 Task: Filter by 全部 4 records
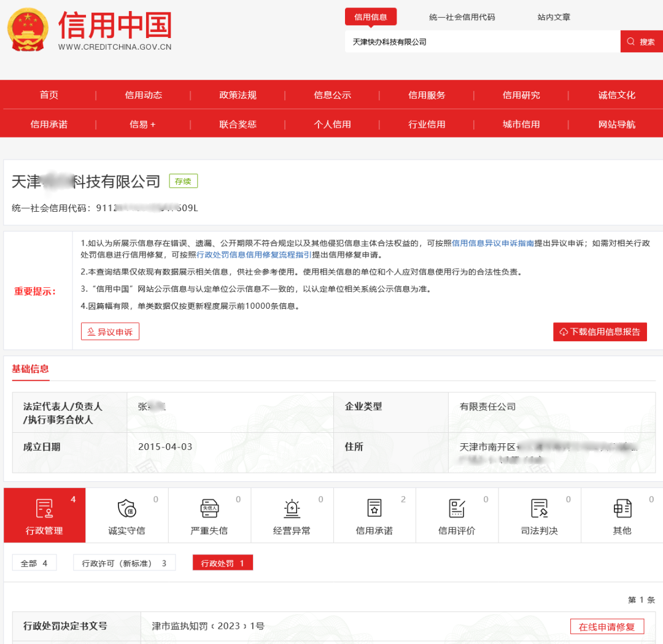34,563
